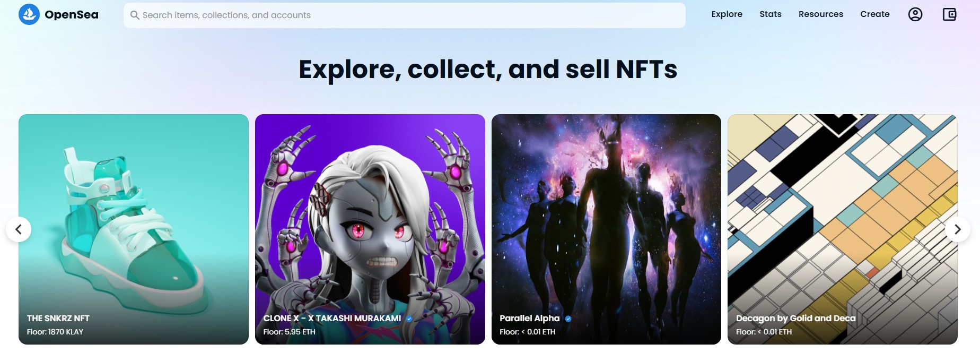Advance carousel with right arrow

click(x=957, y=229)
